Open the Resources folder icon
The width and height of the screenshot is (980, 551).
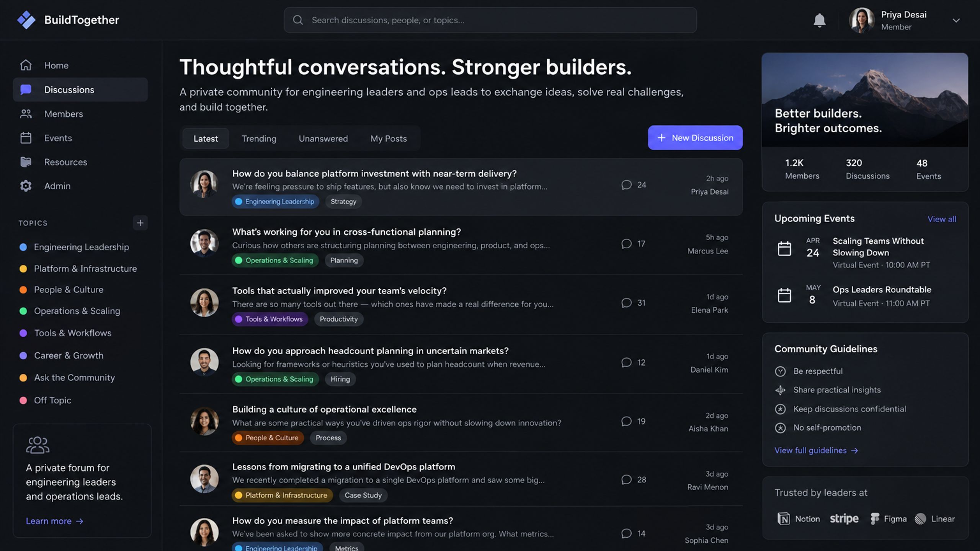pyautogui.click(x=26, y=162)
